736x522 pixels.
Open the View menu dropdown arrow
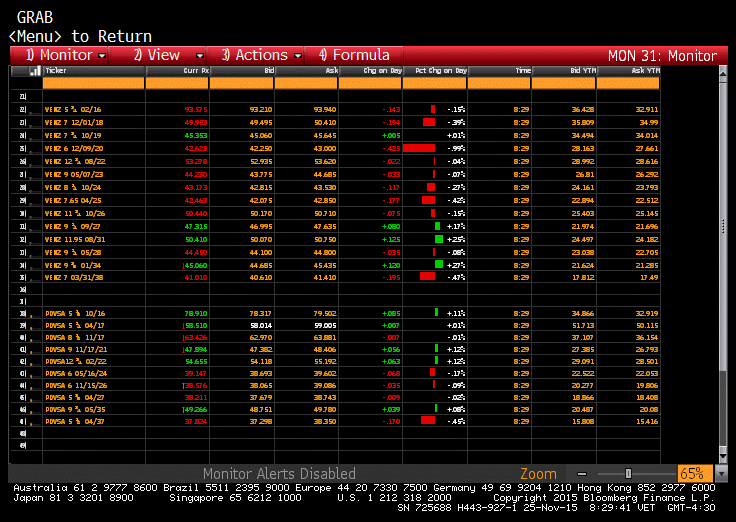click(x=200, y=56)
